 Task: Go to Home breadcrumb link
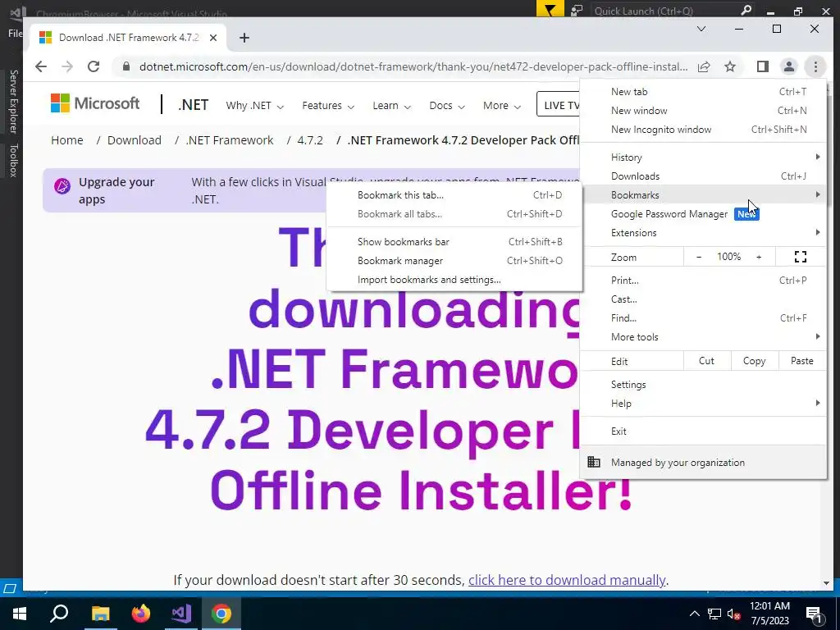pos(67,140)
